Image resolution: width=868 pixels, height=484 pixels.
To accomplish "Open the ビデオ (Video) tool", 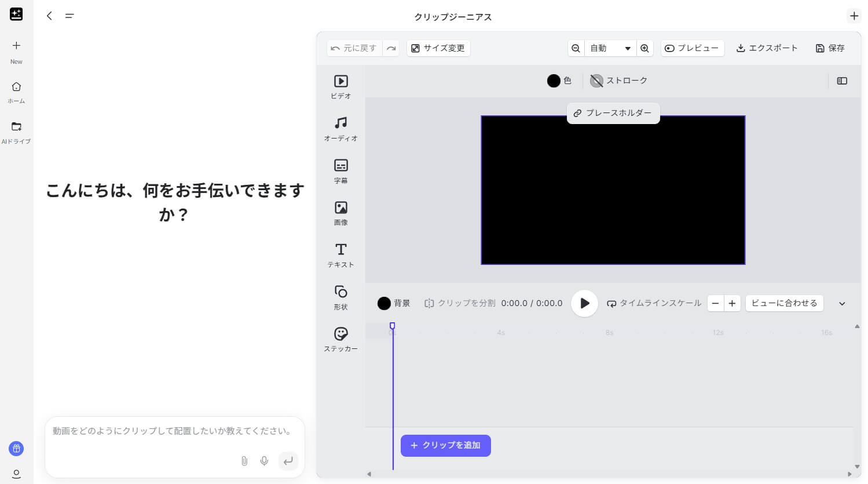I will tap(340, 86).
